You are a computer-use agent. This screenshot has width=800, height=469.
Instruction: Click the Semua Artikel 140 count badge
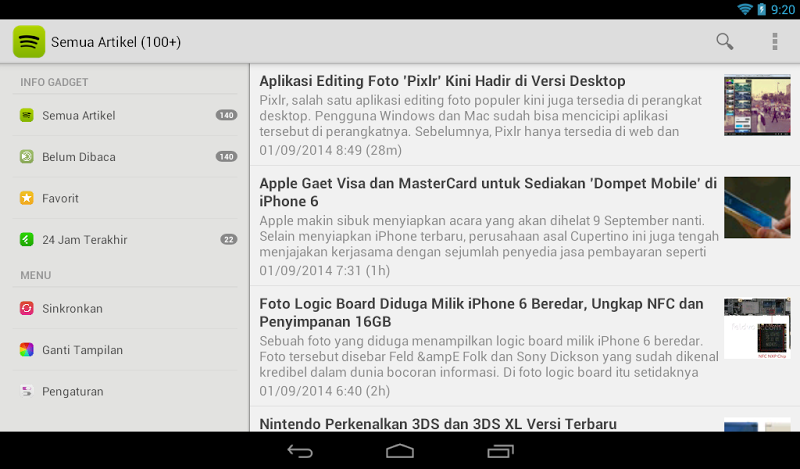(x=227, y=115)
